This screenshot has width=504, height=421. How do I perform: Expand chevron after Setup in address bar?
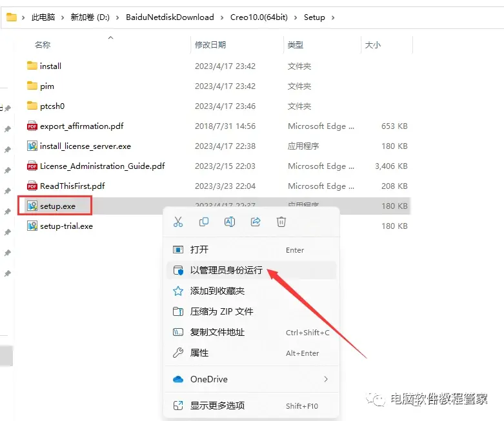(333, 17)
